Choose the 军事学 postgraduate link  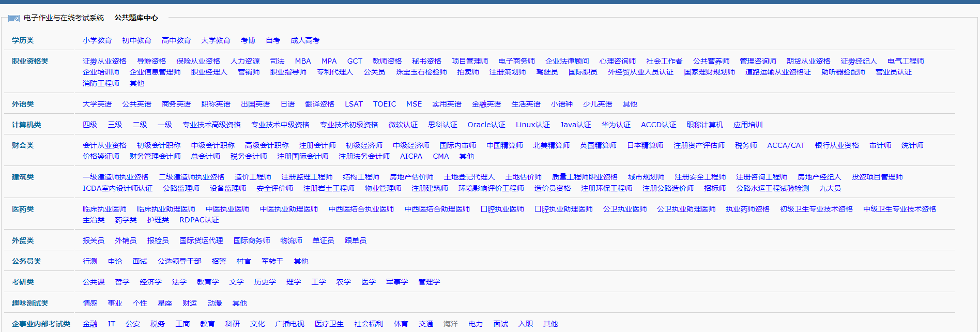[x=397, y=282]
